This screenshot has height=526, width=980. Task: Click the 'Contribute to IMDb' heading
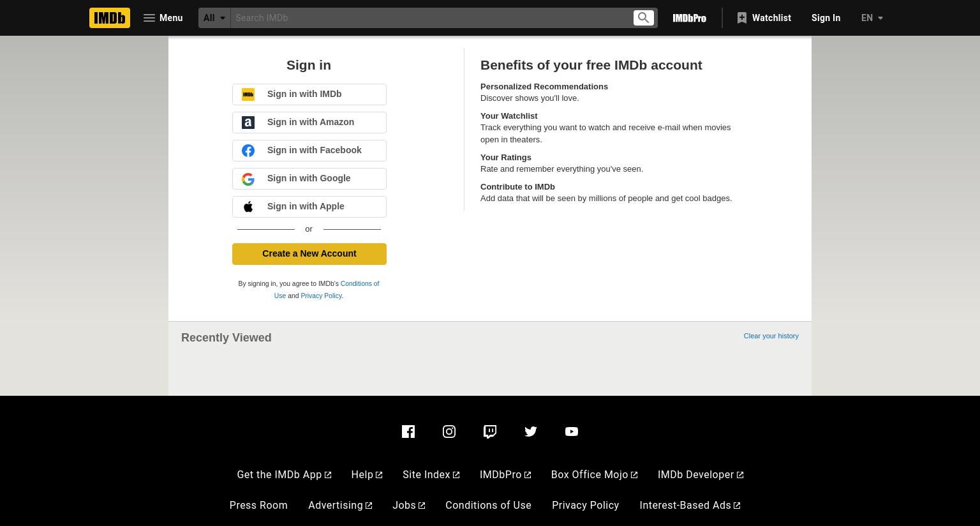click(x=517, y=187)
